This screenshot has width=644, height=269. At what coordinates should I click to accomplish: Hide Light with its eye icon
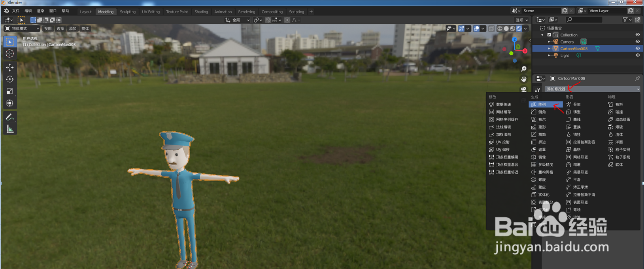tap(637, 55)
